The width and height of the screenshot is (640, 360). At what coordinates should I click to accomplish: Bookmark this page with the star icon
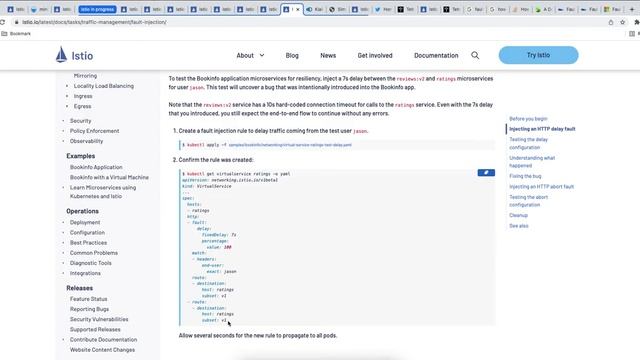[622, 22]
